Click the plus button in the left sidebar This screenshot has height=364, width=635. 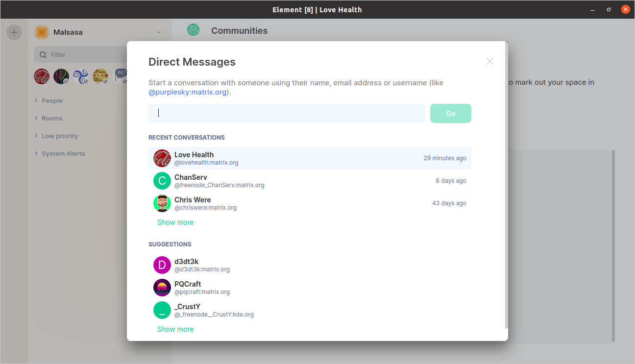[x=14, y=32]
